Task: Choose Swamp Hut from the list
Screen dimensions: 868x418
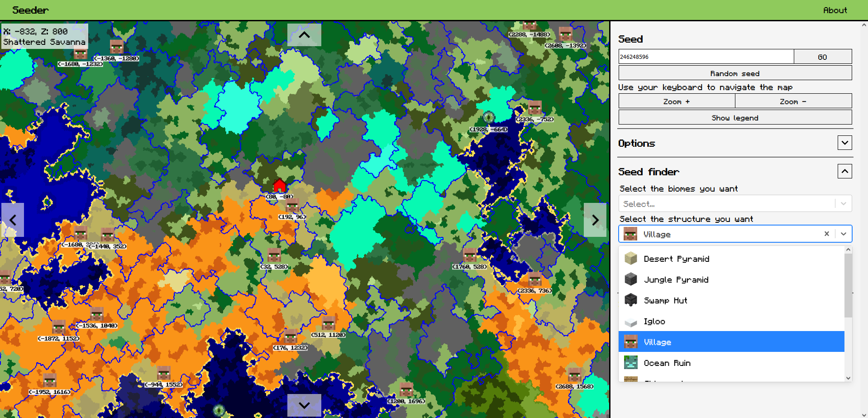Action: pos(731,300)
